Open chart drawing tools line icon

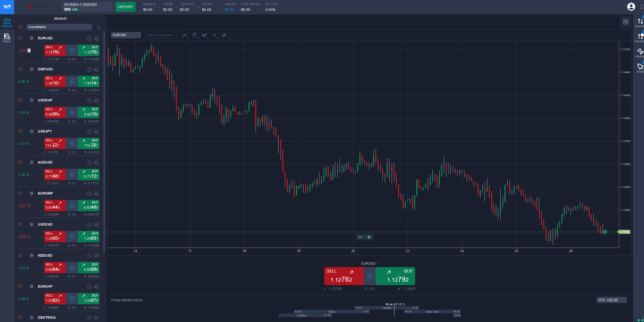pyautogui.click(x=185, y=35)
